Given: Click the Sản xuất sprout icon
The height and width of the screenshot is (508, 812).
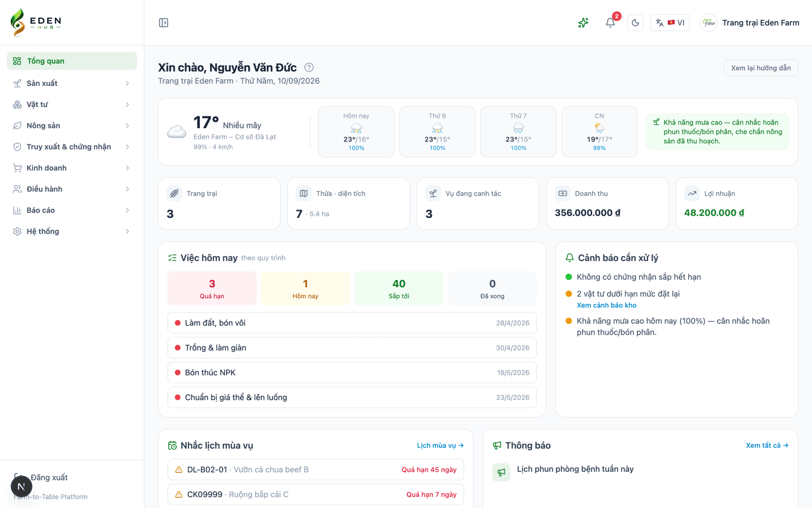Looking at the screenshot, I should [17, 83].
